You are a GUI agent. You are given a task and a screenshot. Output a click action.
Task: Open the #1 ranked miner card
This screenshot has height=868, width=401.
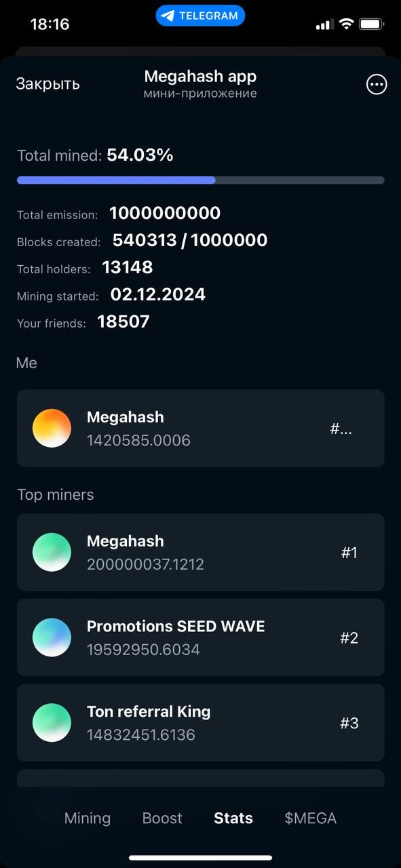click(201, 552)
